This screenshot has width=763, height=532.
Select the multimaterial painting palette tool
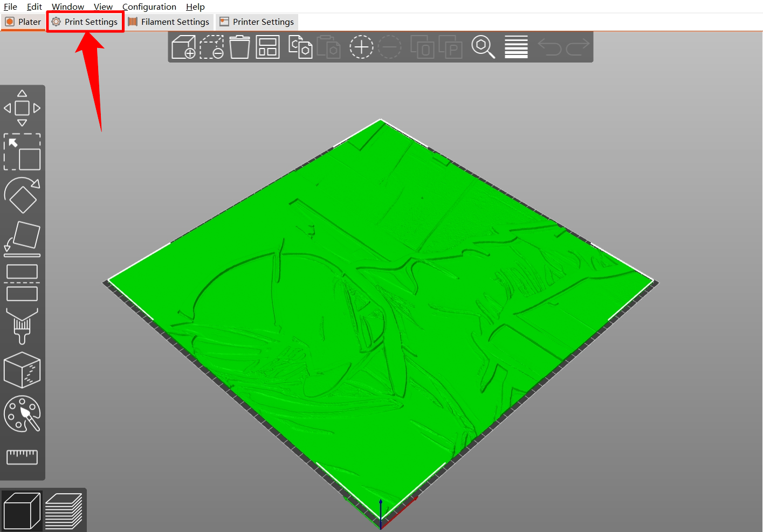tap(23, 413)
